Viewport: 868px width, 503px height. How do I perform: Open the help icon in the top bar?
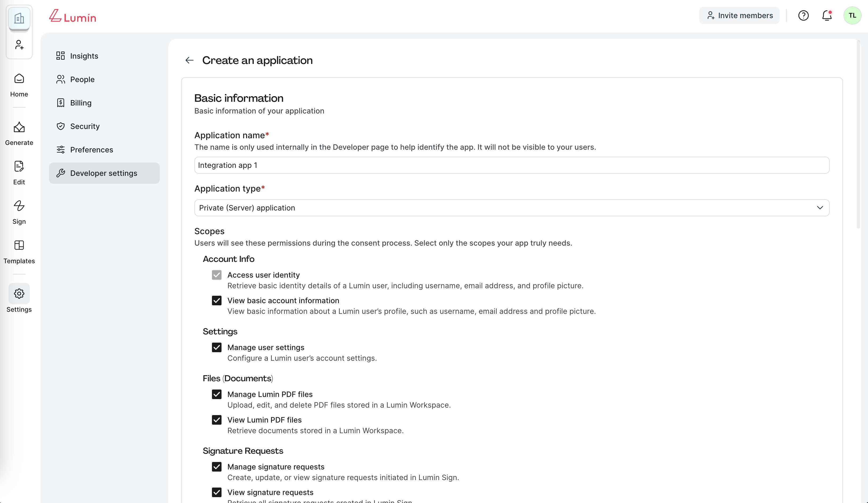point(804,15)
